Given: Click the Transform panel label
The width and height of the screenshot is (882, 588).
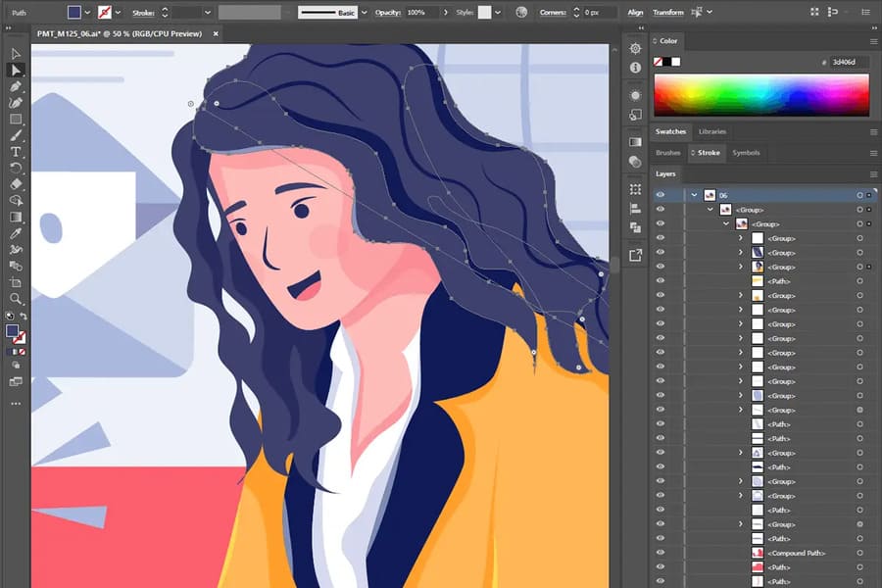Looking at the screenshot, I should [667, 12].
